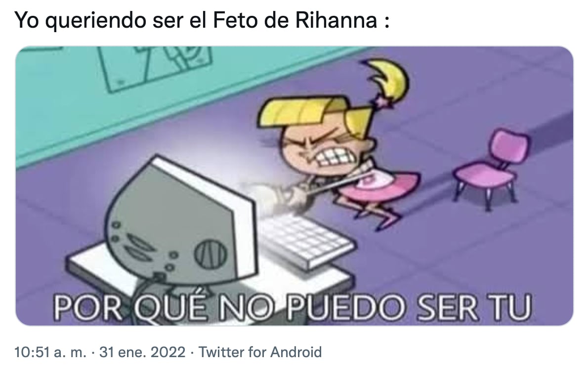Open the Twitter for Android source link
The width and height of the screenshot is (588, 371).
tap(260, 352)
